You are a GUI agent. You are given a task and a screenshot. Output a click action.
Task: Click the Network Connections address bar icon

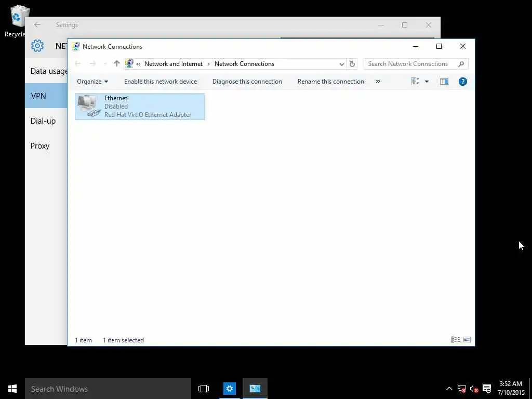[x=129, y=63]
